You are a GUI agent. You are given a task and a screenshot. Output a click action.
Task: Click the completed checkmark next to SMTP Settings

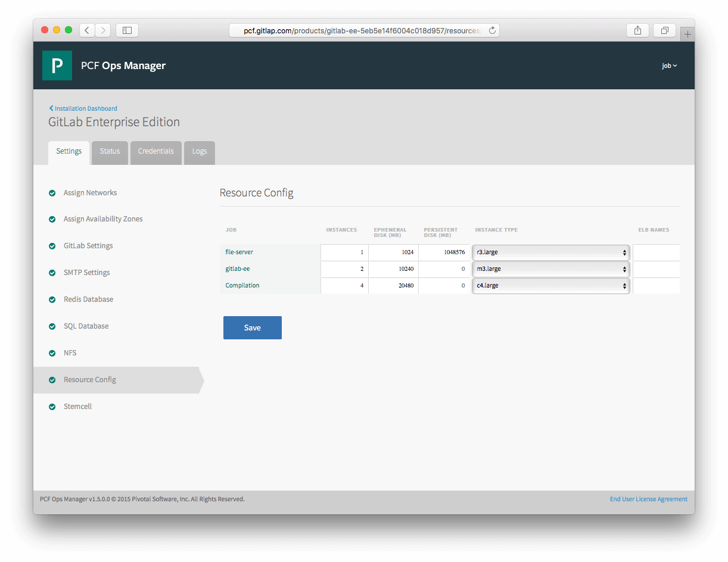click(52, 272)
